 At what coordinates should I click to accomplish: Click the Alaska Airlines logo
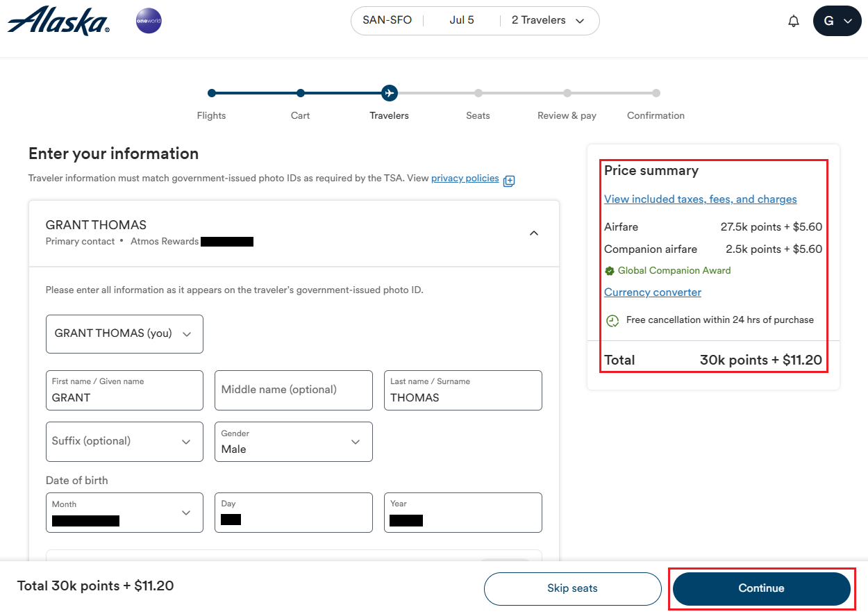58,21
